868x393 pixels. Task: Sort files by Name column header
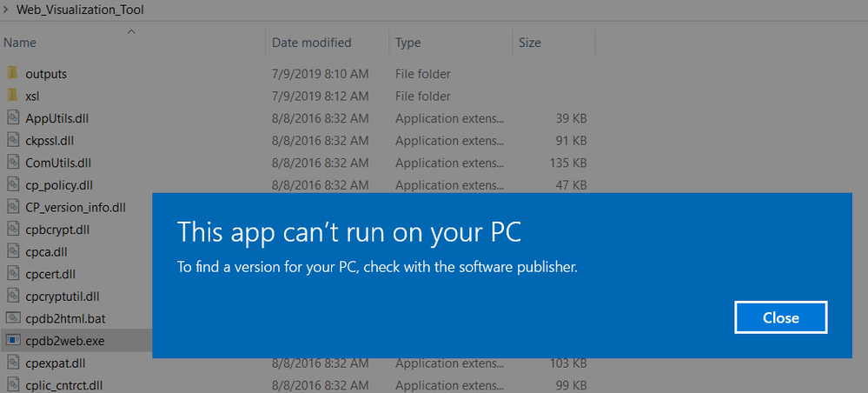(x=20, y=43)
